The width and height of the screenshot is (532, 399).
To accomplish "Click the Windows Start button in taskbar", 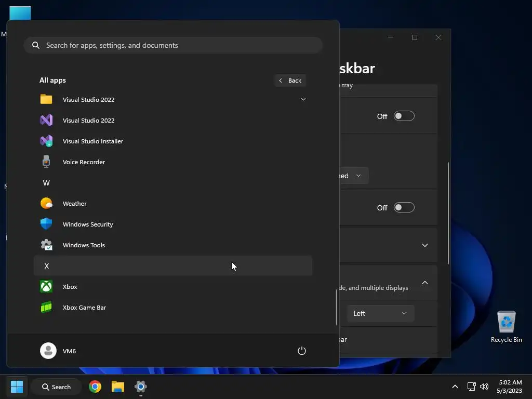I will click(17, 387).
